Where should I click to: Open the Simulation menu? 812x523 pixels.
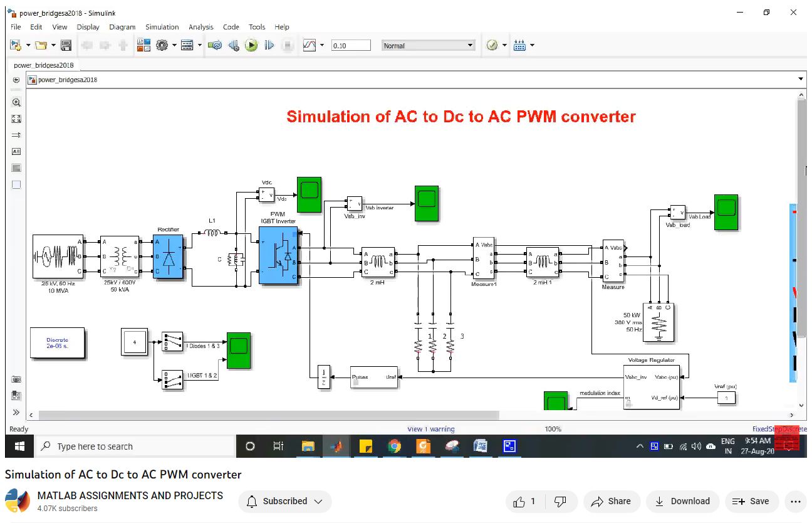coord(162,27)
